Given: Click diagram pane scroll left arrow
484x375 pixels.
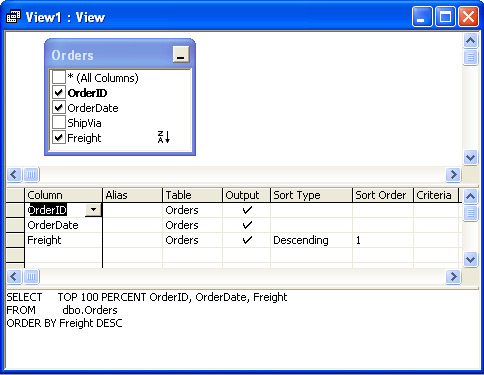Looking at the screenshot, I should [x=14, y=174].
